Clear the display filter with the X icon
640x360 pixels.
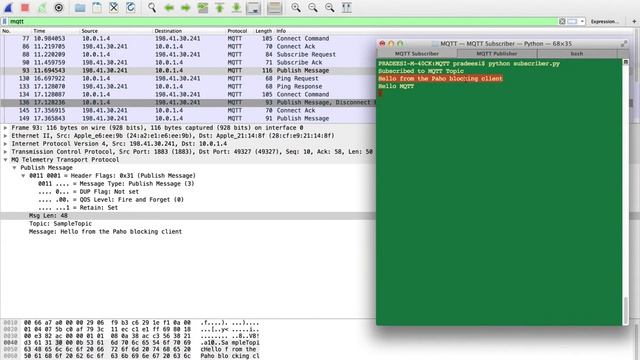click(562, 21)
